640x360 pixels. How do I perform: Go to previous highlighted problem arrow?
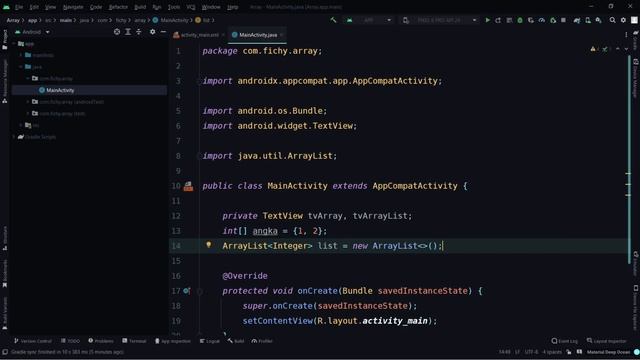(x=618, y=49)
